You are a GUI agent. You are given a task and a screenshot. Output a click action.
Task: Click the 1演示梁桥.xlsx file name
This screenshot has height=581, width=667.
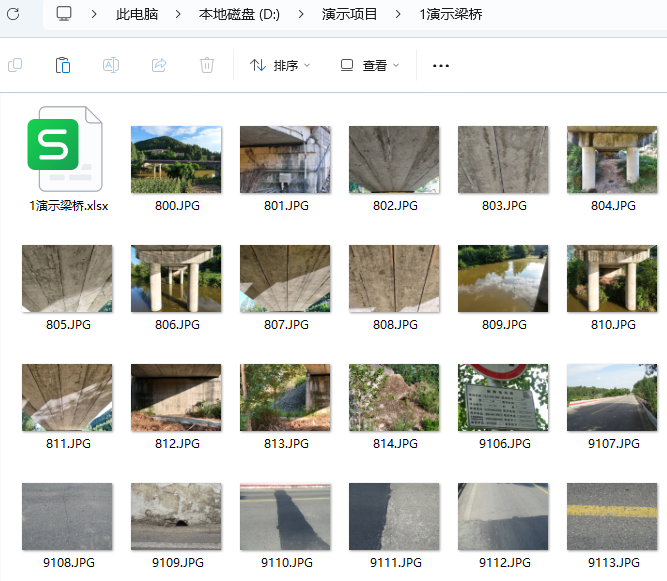68,206
